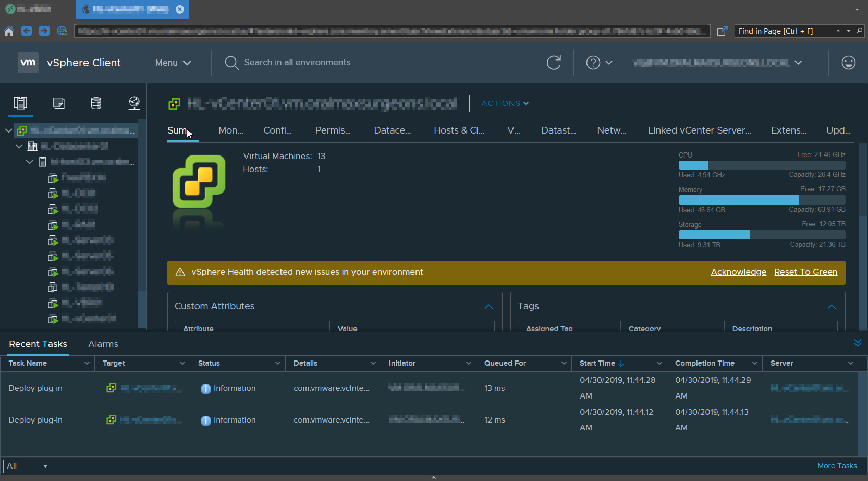
Task: Click the Search in all environments field
Action: coord(297,63)
